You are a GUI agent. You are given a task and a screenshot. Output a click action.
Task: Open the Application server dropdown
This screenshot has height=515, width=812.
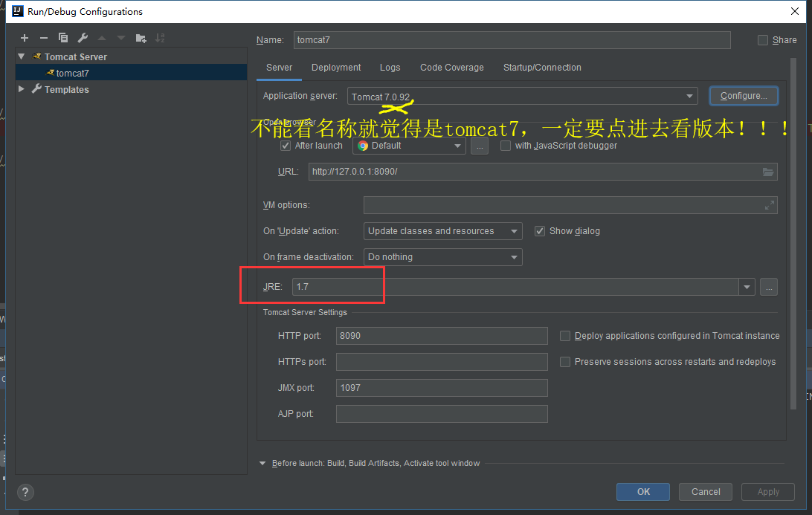(x=689, y=95)
